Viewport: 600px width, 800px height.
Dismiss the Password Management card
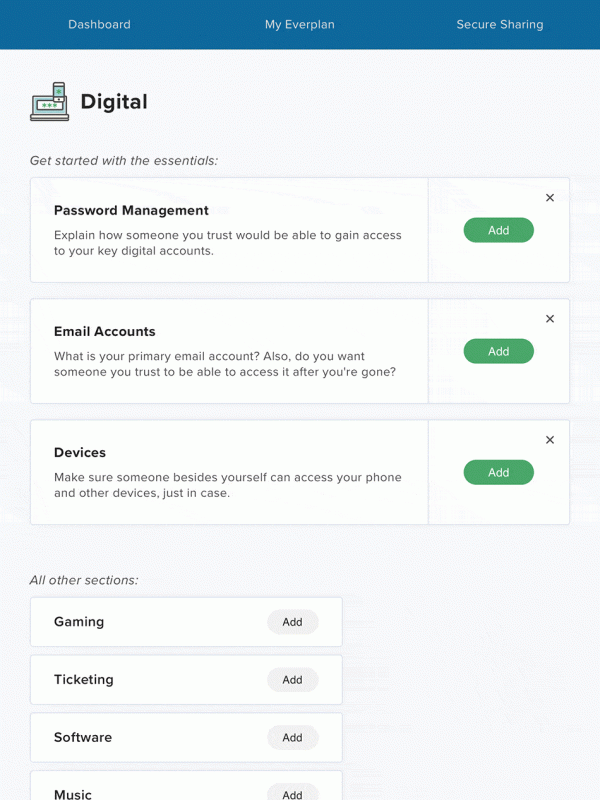click(x=550, y=198)
